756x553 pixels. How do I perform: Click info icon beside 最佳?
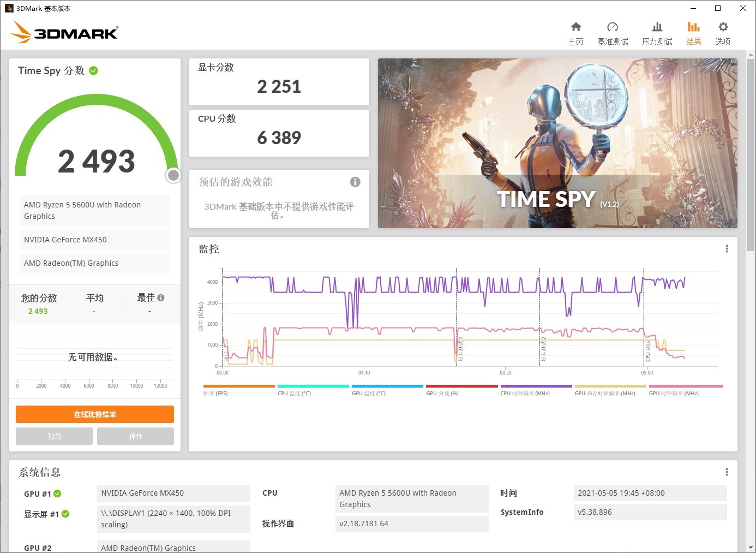tap(161, 298)
